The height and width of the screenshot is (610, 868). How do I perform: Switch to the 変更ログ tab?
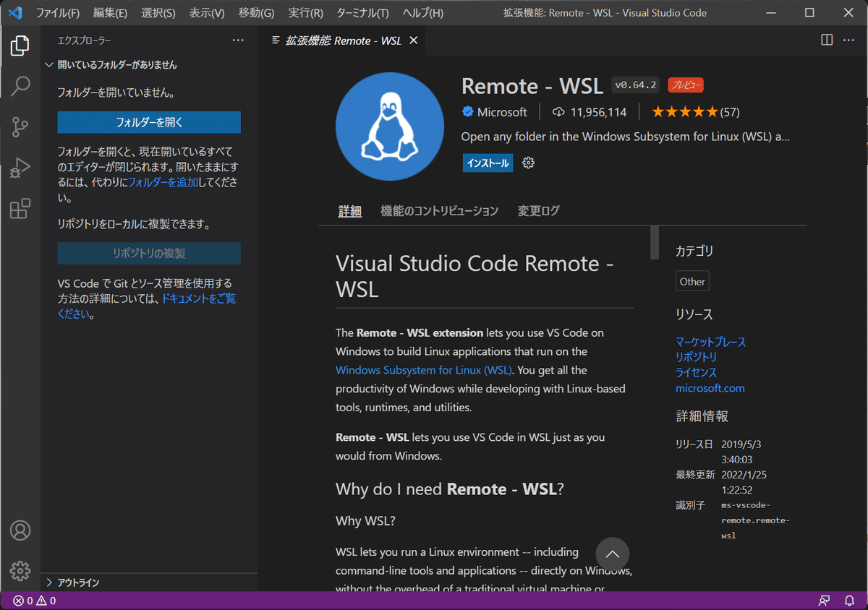click(538, 211)
